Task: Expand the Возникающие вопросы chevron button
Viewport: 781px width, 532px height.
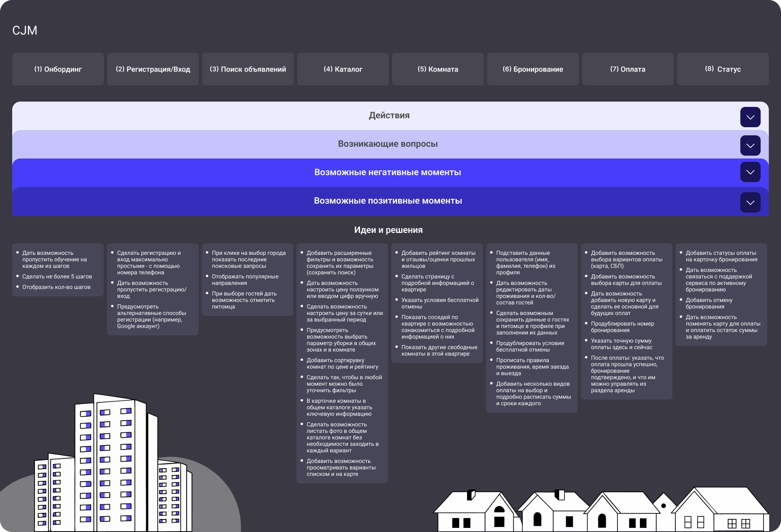Action: pos(750,145)
